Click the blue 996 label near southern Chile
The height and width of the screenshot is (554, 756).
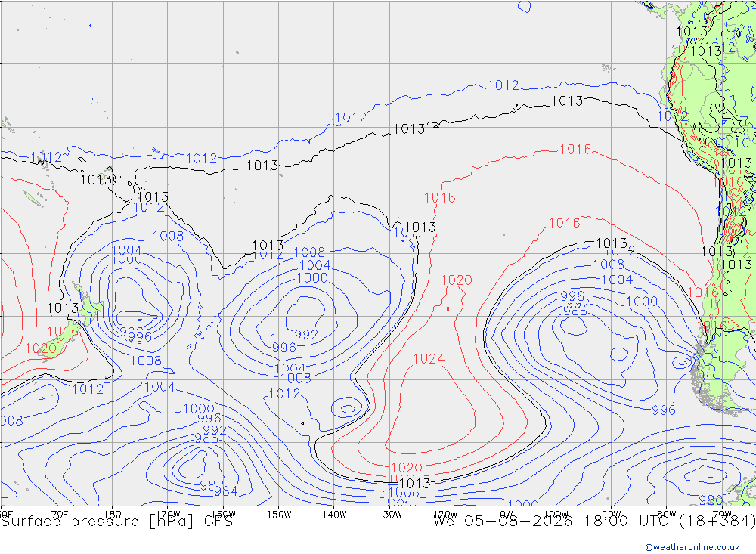(664, 410)
